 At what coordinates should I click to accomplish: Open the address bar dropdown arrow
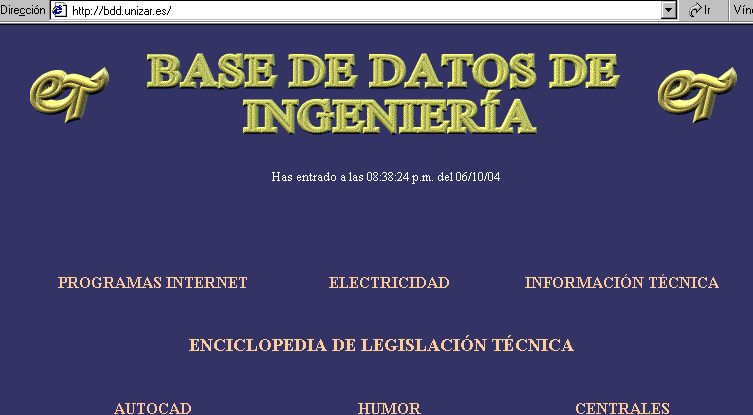tap(668, 10)
